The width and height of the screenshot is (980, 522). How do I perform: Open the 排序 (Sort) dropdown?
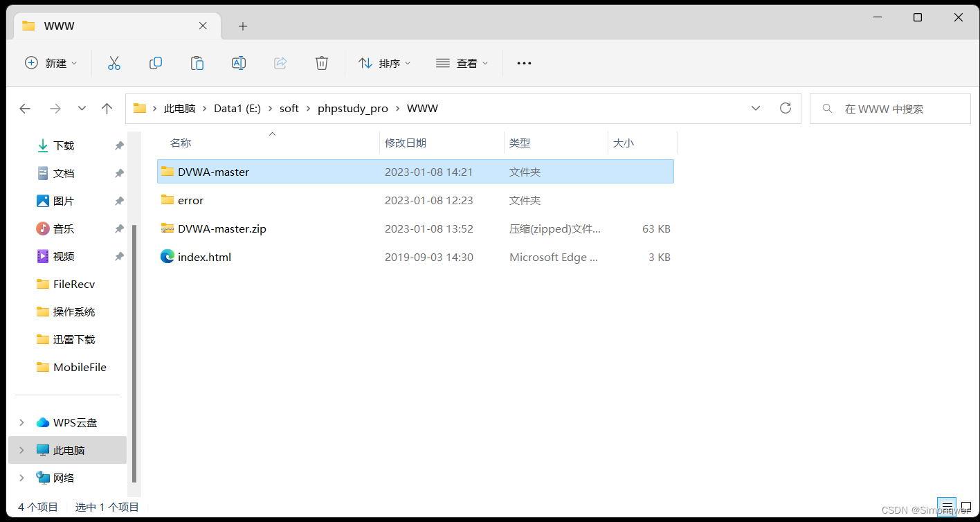pos(385,63)
